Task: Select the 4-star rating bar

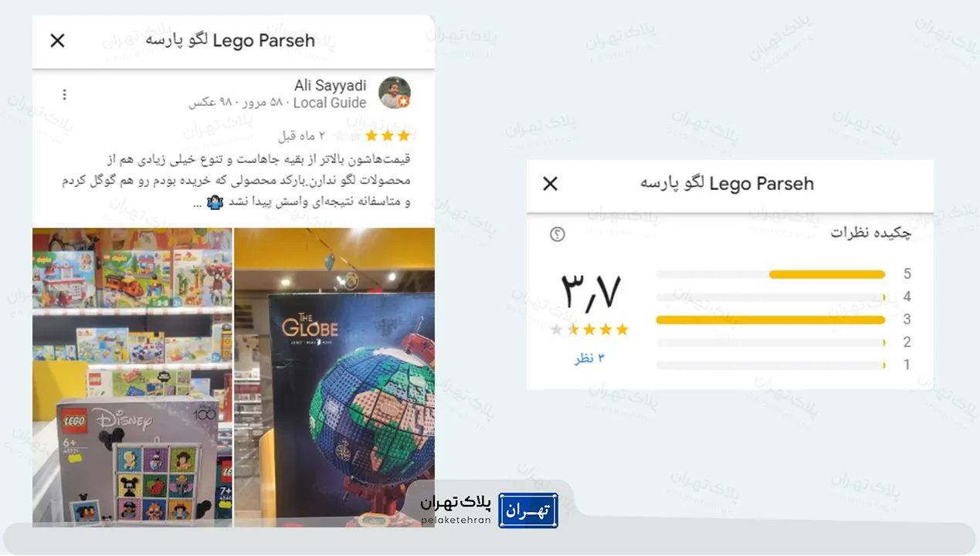Action: click(771, 297)
